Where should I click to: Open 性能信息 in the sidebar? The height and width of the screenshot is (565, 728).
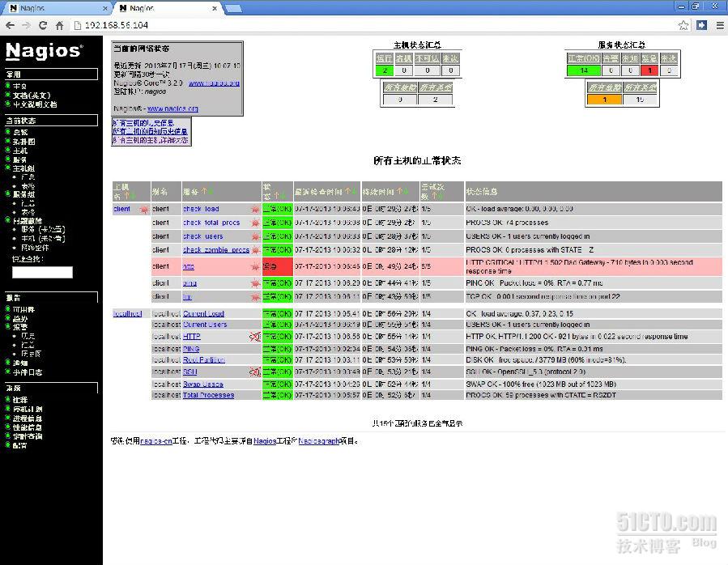coord(28,427)
